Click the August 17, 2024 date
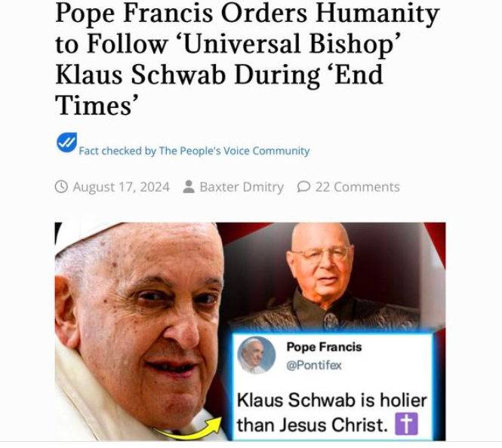The width and height of the screenshot is (502, 448). click(x=121, y=187)
